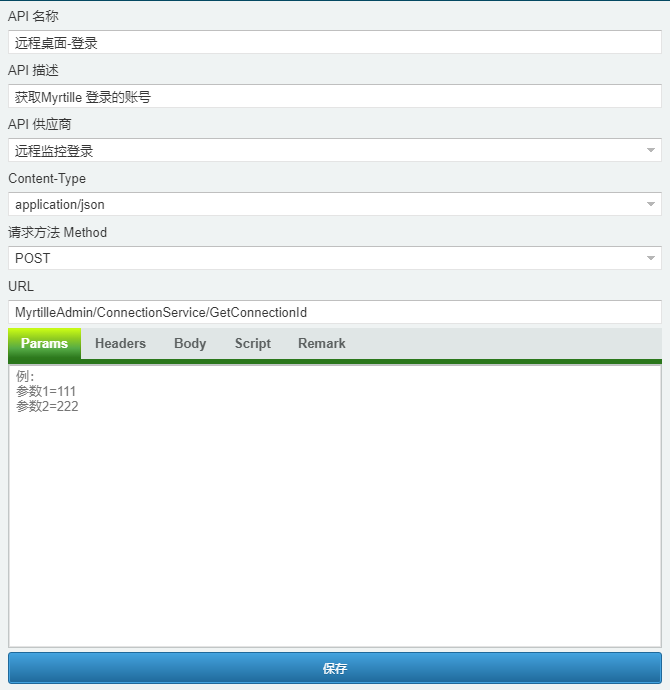Click the API 名称 label
This screenshot has width=670, height=690.
tap(33, 16)
